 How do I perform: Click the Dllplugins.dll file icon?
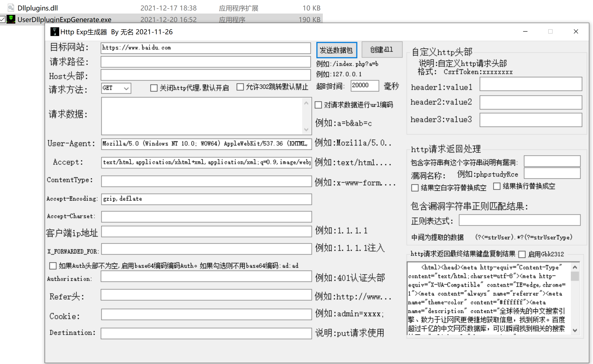pos(11,8)
